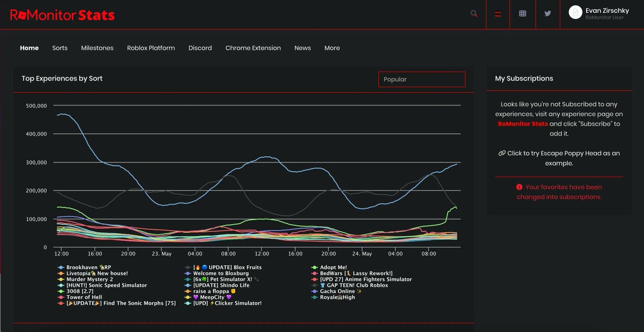Click the hamburger menu icon

[x=497, y=13]
